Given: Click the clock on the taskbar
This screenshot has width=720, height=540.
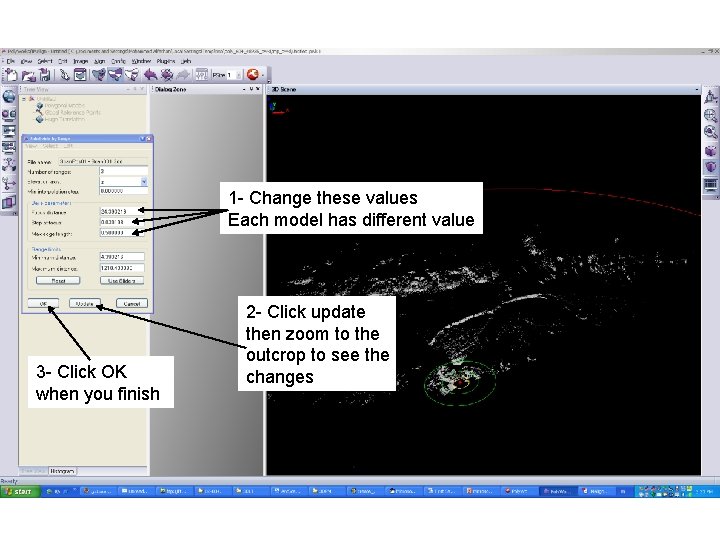Looking at the screenshot, I should tap(704, 491).
